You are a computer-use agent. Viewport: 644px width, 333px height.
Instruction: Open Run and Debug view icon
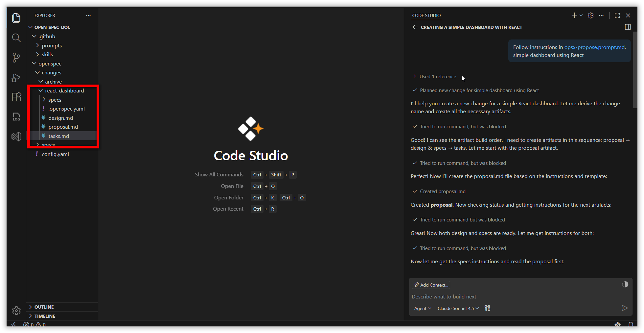16,78
